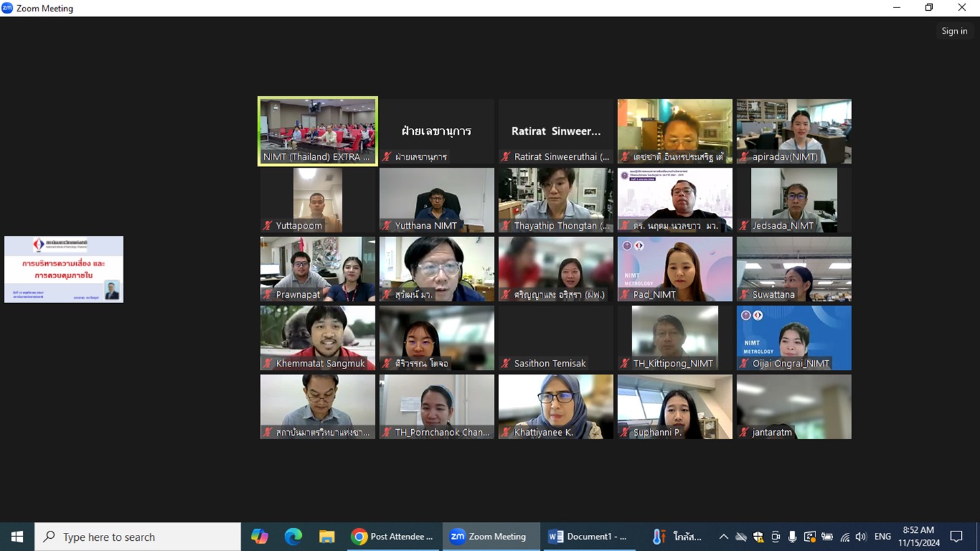This screenshot has height=551, width=980.
Task: Open the ENG language input selector
Action: click(x=882, y=537)
